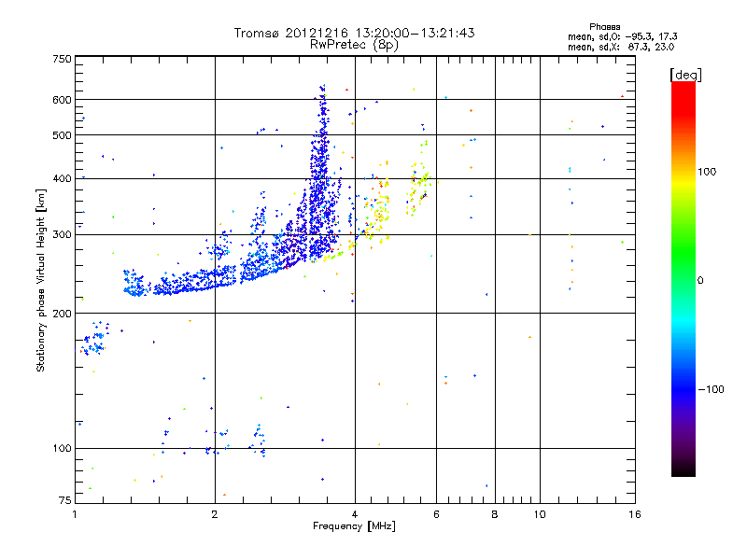The width and height of the screenshot is (747, 560).
Task: Click the 'Stationary phase Virtual Height [km]' axis label
Action: click(40, 280)
